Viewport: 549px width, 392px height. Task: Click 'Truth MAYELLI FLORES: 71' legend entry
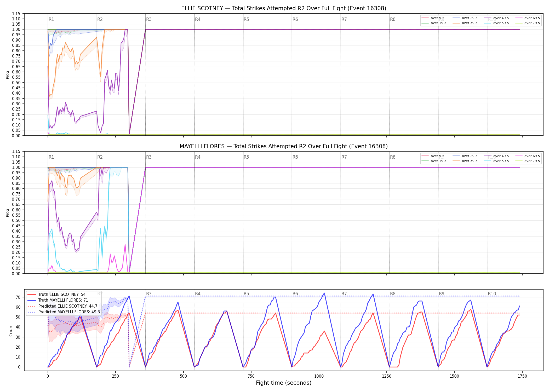pos(58,300)
